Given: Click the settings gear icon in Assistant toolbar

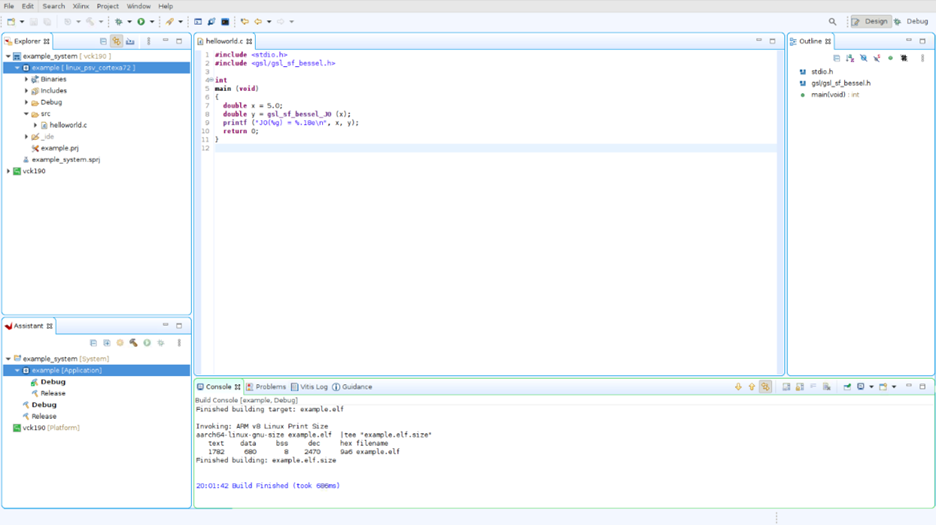Looking at the screenshot, I should tap(120, 343).
